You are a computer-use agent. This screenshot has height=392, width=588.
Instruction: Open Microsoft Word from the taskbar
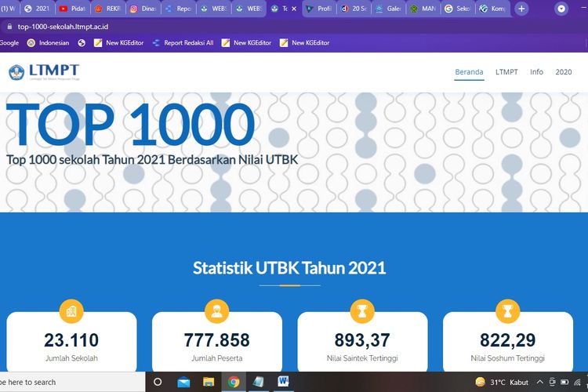coord(283,382)
